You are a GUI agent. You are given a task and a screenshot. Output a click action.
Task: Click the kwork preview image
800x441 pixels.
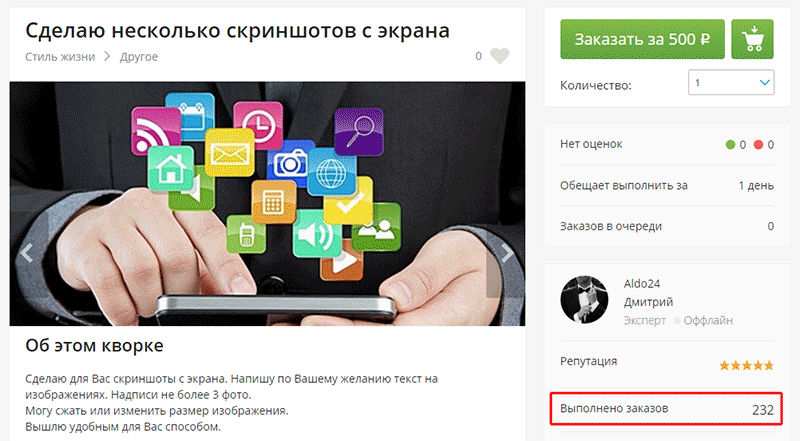coord(267,204)
